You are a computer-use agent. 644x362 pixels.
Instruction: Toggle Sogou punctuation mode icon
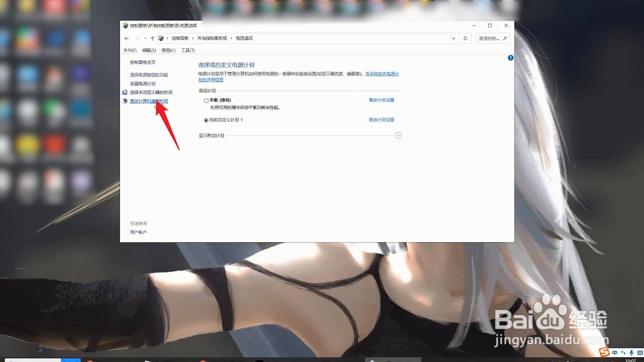(x=623, y=353)
